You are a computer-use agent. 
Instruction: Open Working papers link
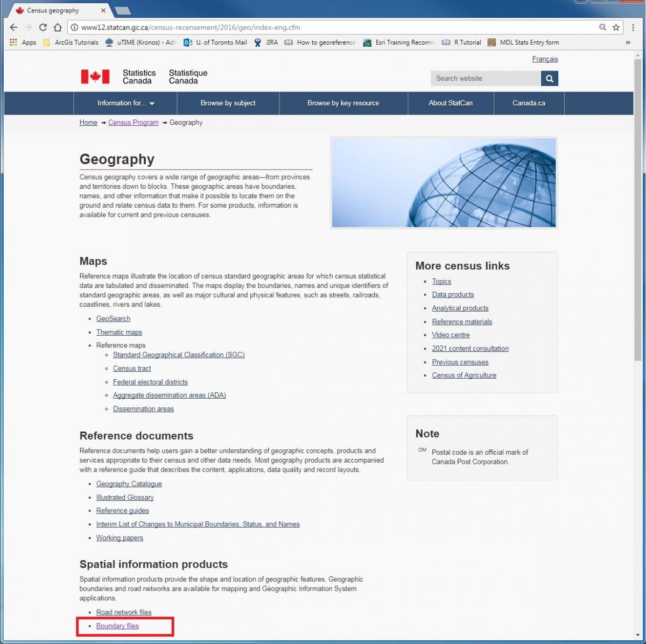120,538
